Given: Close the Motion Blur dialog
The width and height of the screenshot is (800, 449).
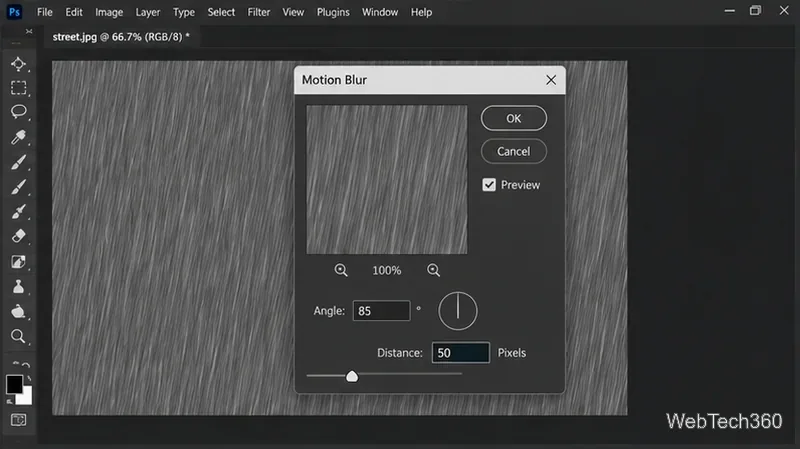Looking at the screenshot, I should pyautogui.click(x=551, y=80).
